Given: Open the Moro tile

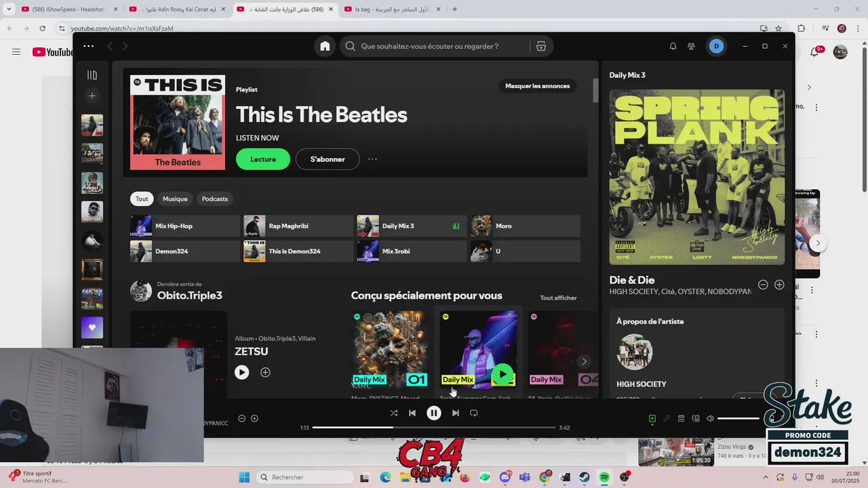Looking at the screenshot, I should tap(526, 226).
